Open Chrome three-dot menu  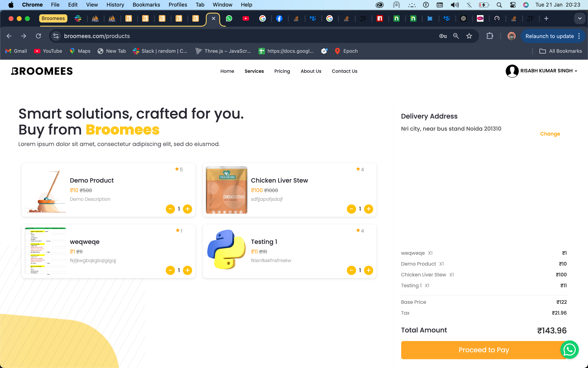pyautogui.click(x=579, y=36)
